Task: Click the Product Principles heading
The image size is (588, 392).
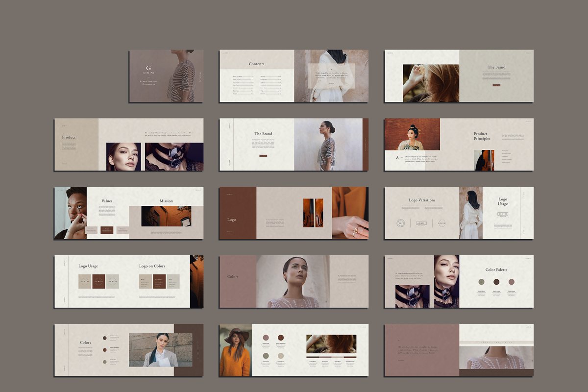Action: pyautogui.click(x=482, y=136)
